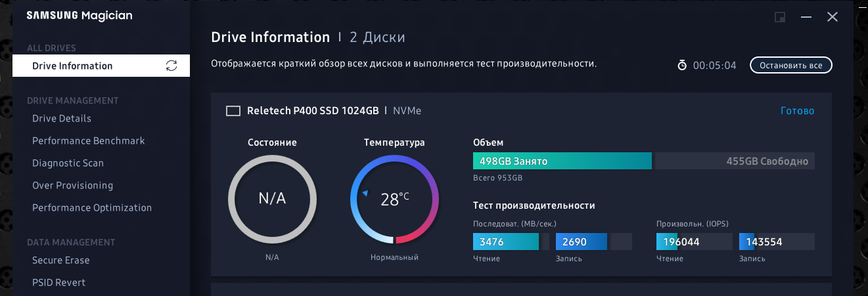
Task: Open Performance Optimization page
Action: coord(92,208)
